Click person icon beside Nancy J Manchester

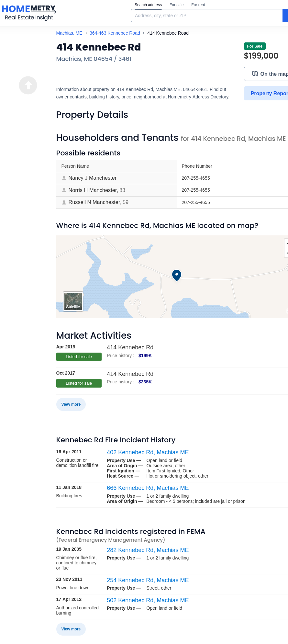64,178
